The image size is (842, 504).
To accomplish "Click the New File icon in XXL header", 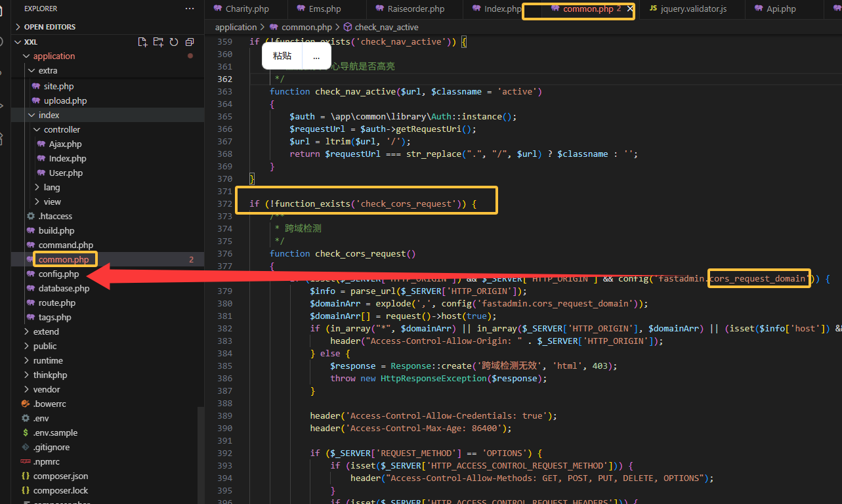I will tap(142, 42).
